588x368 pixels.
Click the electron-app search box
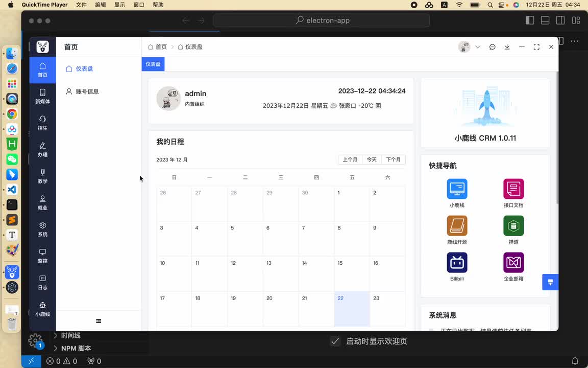point(322,20)
